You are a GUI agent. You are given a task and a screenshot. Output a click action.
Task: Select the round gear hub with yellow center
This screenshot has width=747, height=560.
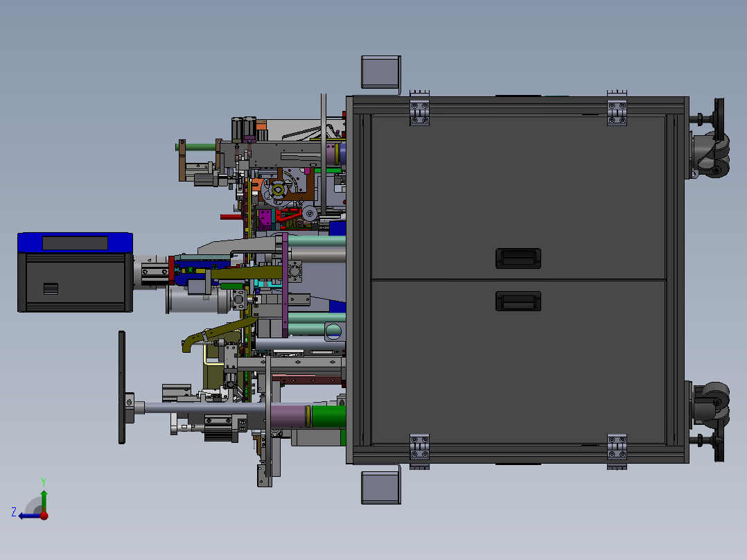click(279, 191)
